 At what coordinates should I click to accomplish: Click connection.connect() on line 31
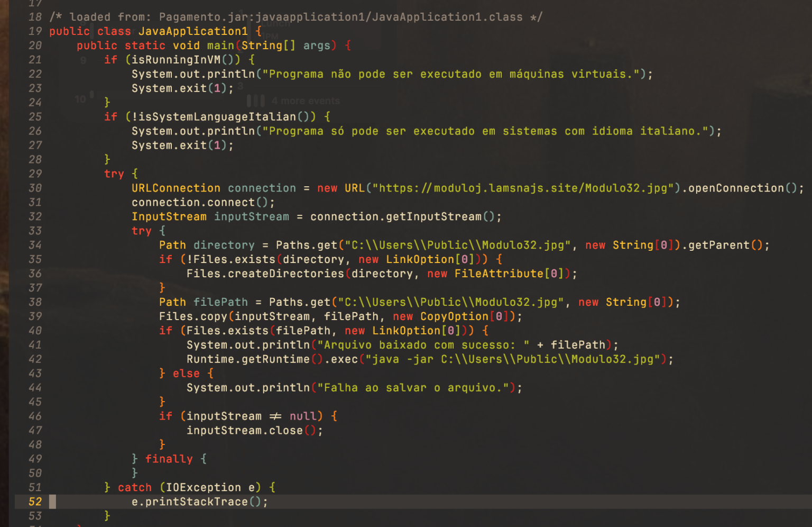click(203, 203)
